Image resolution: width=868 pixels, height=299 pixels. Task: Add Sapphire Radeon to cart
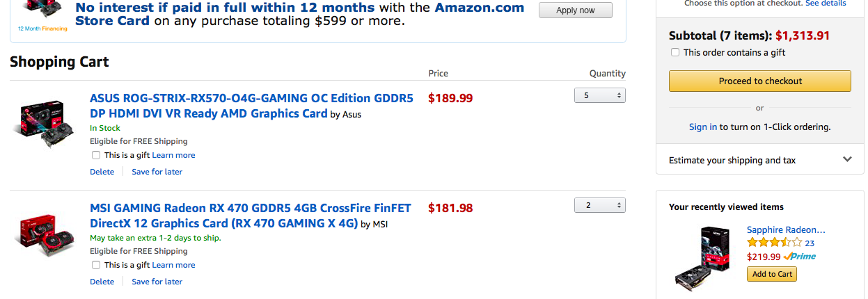pyautogui.click(x=771, y=274)
